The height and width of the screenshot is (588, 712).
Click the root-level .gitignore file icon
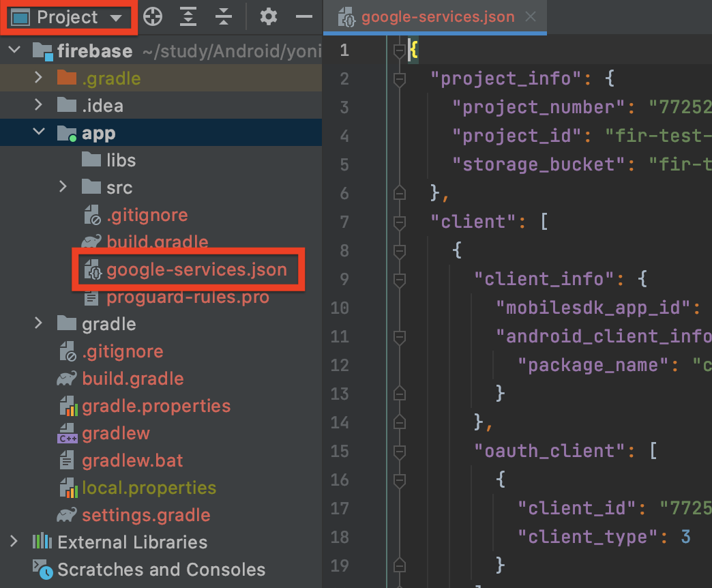click(x=68, y=351)
